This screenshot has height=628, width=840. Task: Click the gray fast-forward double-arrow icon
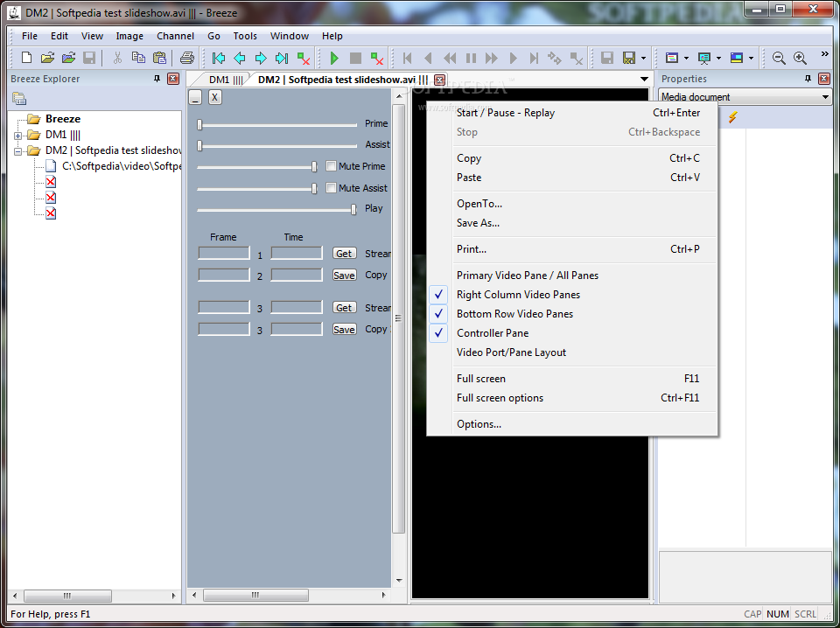(x=491, y=58)
